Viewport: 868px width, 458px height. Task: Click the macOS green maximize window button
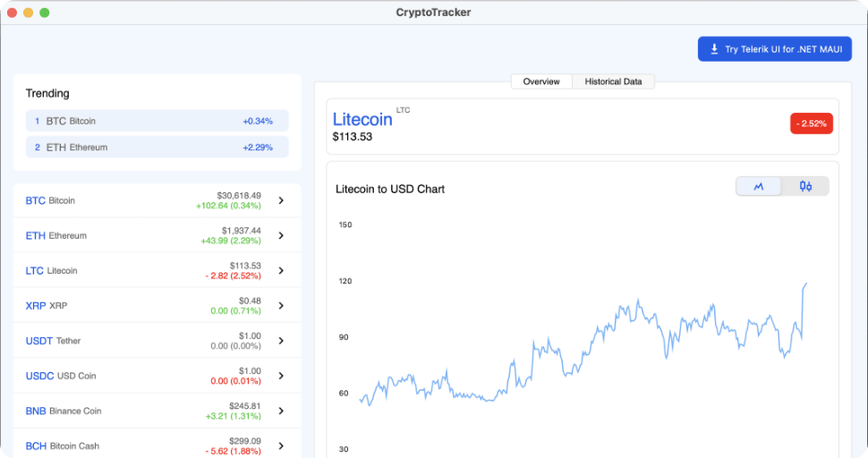tap(45, 13)
